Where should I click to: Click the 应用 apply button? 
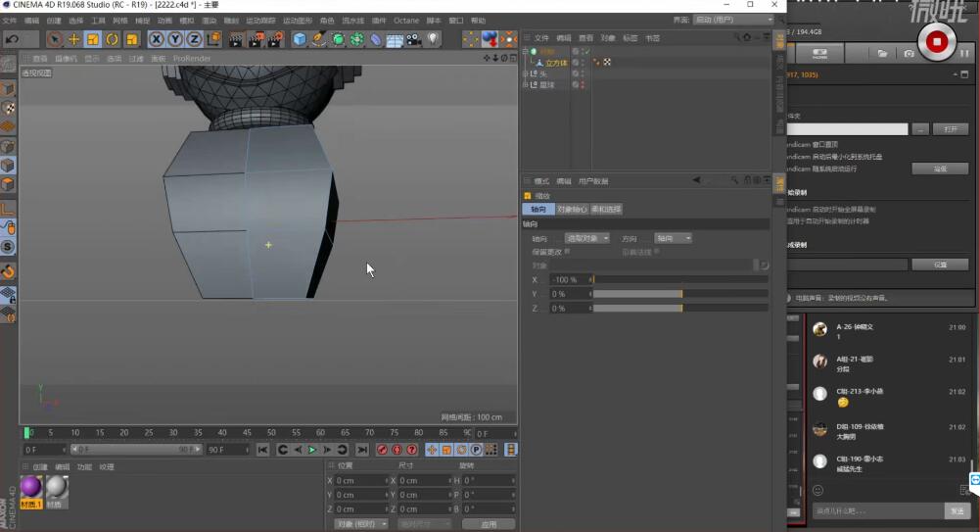(489, 524)
